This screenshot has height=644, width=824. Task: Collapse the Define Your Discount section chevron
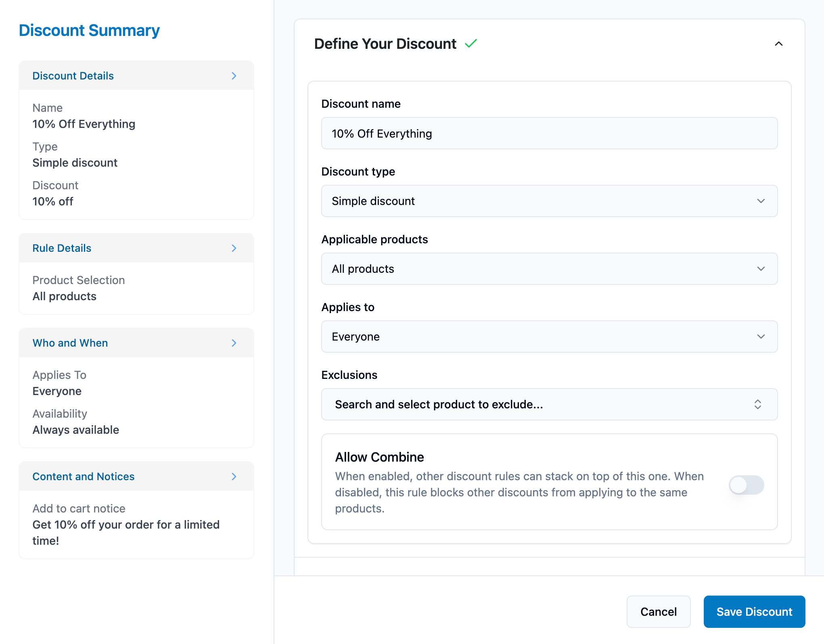[x=778, y=44]
